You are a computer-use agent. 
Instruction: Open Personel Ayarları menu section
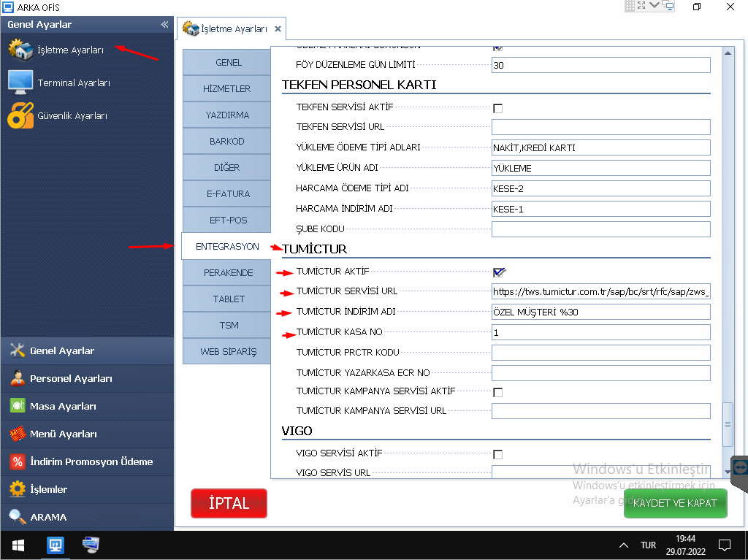tap(88, 378)
